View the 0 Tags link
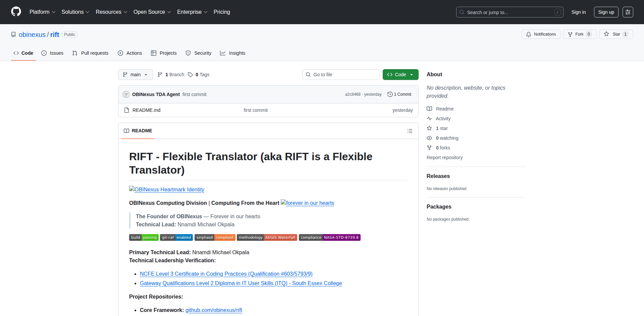Viewport: 644px width, 316px height. point(199,75)
